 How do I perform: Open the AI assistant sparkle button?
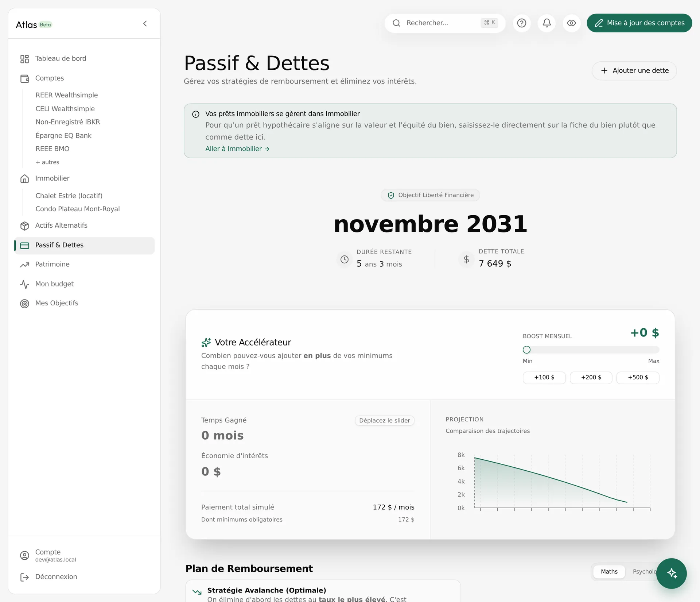672,574
